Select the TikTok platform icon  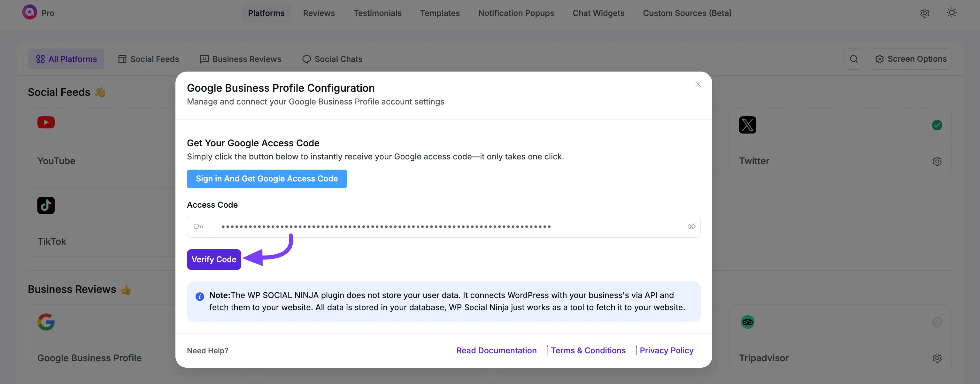(x=46, y=205)
